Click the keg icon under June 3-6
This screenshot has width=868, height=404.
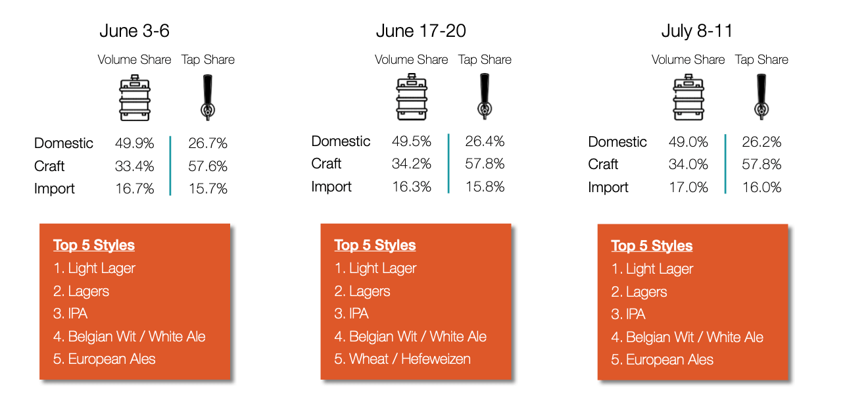pyautogui.click(x=135, y=98)
